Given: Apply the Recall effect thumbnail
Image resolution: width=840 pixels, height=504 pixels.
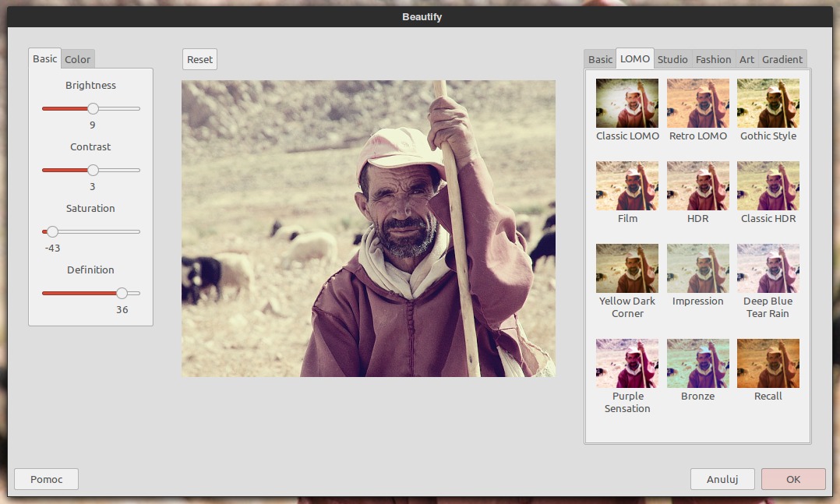Looking at the screenshot, I should click(768, 363).
